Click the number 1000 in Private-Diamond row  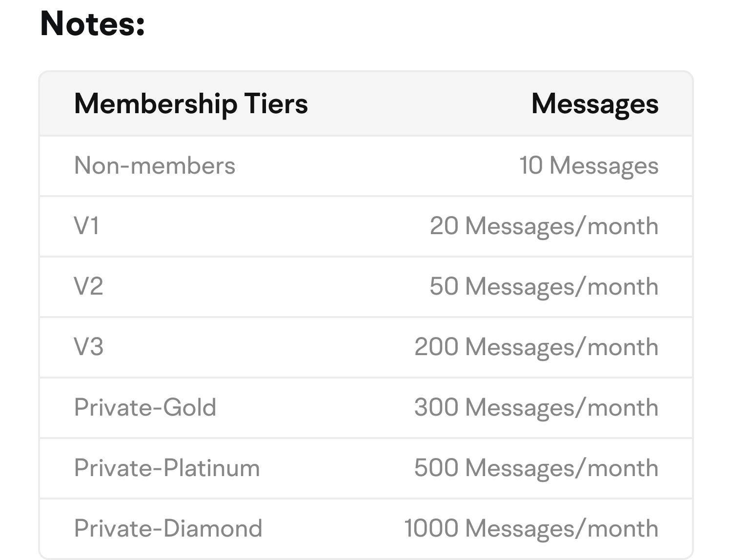coord(431,528)
